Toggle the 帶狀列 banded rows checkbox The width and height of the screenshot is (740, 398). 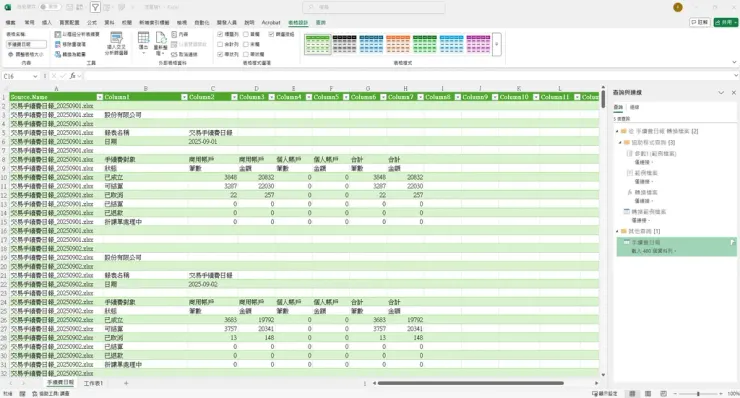point(220,54)
